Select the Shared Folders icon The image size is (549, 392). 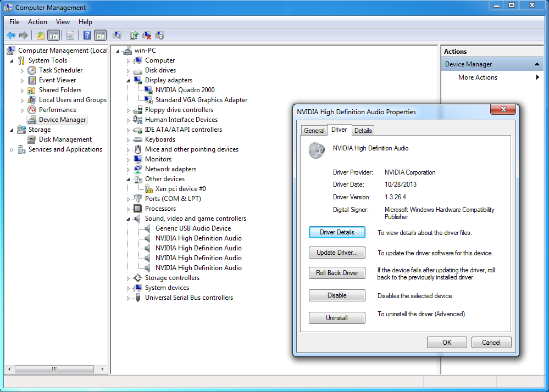point(32,90)
